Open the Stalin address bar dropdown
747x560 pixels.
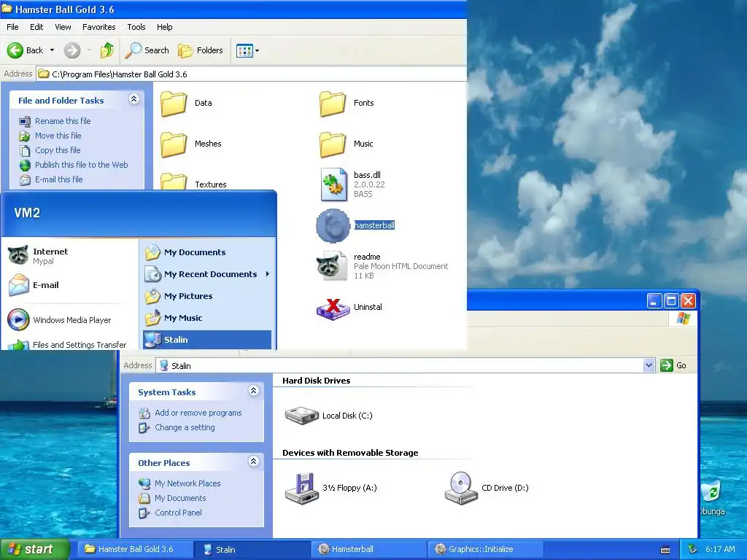click(x=649, y=365)
